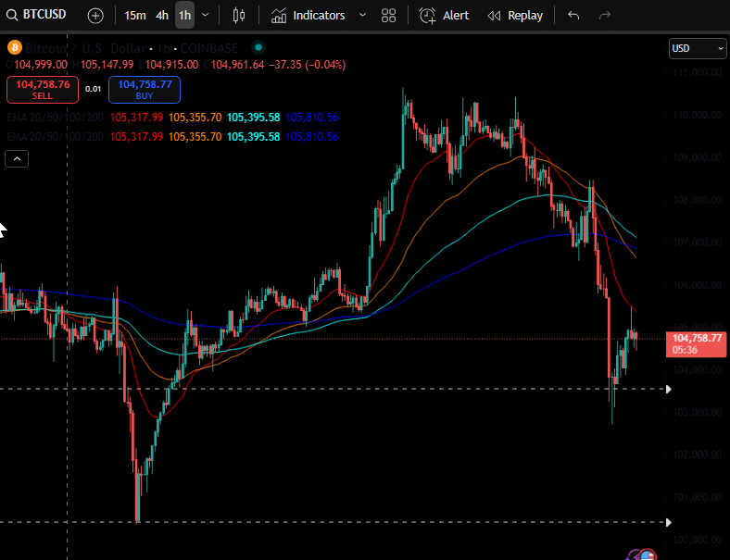Open BTCUSD symbol search
730x560 pixels.
coord(40,15)
